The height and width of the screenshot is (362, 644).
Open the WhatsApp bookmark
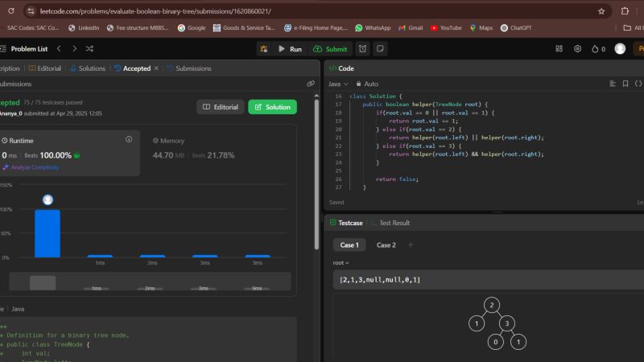pos(373,28)
